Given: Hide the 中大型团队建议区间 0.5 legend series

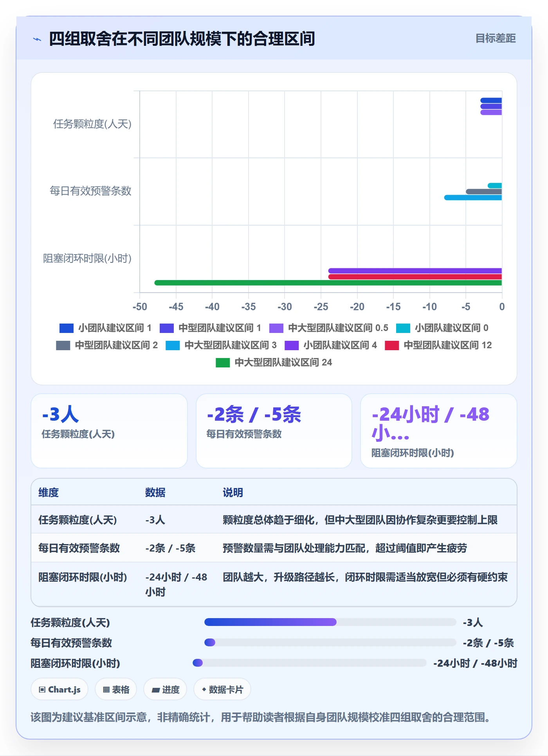Looking at the screenshot, I should [329, 328].
